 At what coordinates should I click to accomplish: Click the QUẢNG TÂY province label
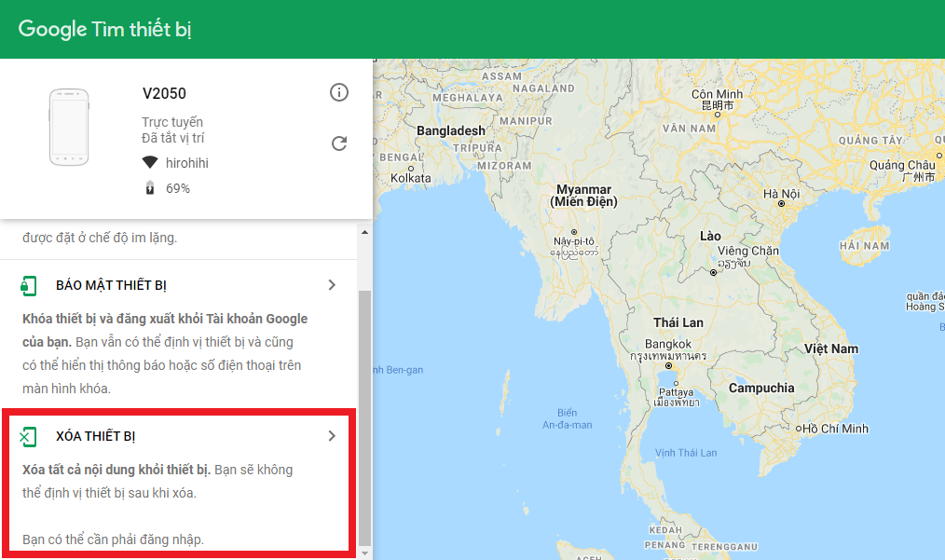[870, 141]
